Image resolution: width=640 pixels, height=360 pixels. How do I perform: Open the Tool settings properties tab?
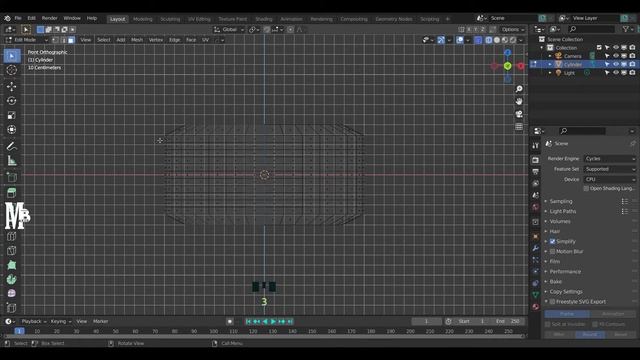(536, 146)
